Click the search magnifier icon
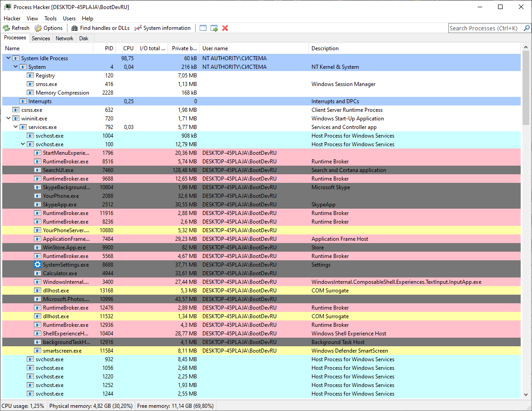Viewport: 532px width, 411px height. coord(527,28)
